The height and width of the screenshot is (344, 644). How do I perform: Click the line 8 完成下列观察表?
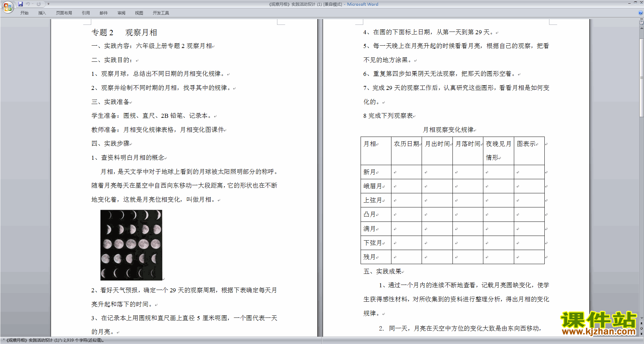pyautogui.click(x=388, y=116)
